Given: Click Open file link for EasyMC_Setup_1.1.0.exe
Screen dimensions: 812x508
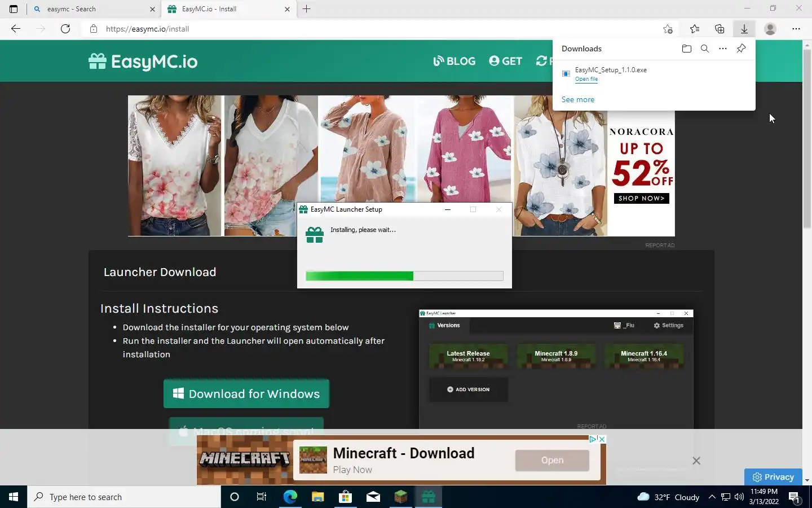Looking at the screenshot, I should tap(586, 79).
